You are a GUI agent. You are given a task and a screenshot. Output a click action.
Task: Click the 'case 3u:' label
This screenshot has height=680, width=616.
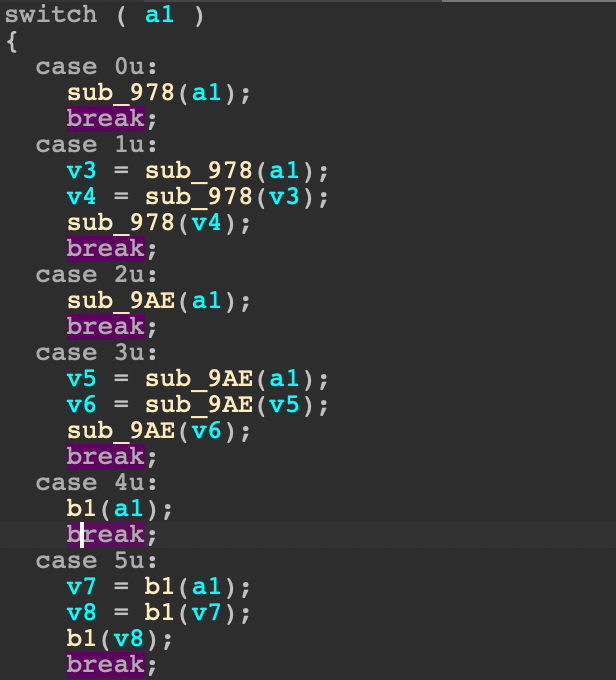[96, 353]
